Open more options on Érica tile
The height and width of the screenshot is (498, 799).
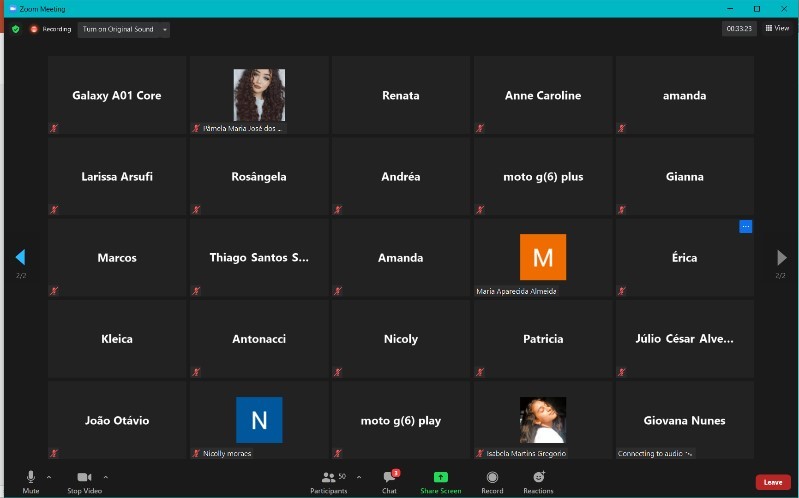pos(745,226)
